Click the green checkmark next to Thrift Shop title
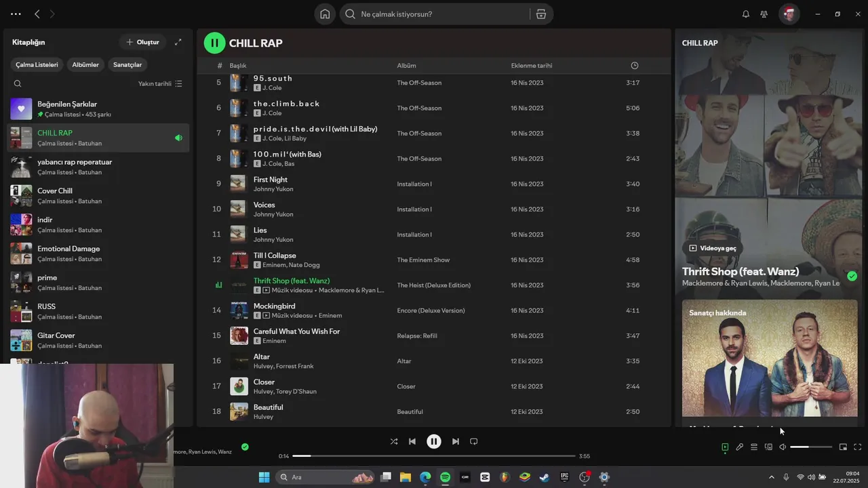This screenshot has width=868, height=488. (x=852, y=276)
